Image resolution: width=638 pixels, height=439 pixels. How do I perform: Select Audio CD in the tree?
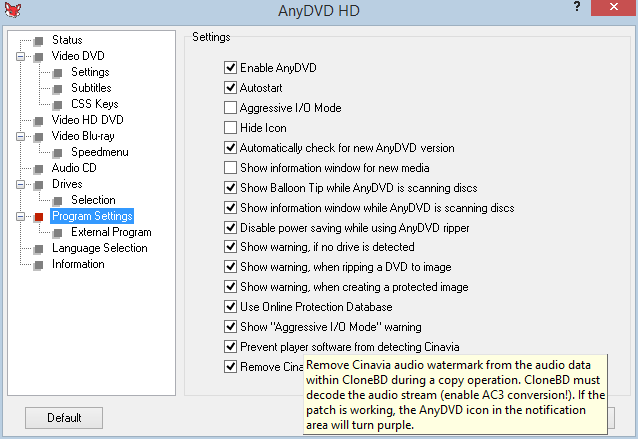(74, 168)
